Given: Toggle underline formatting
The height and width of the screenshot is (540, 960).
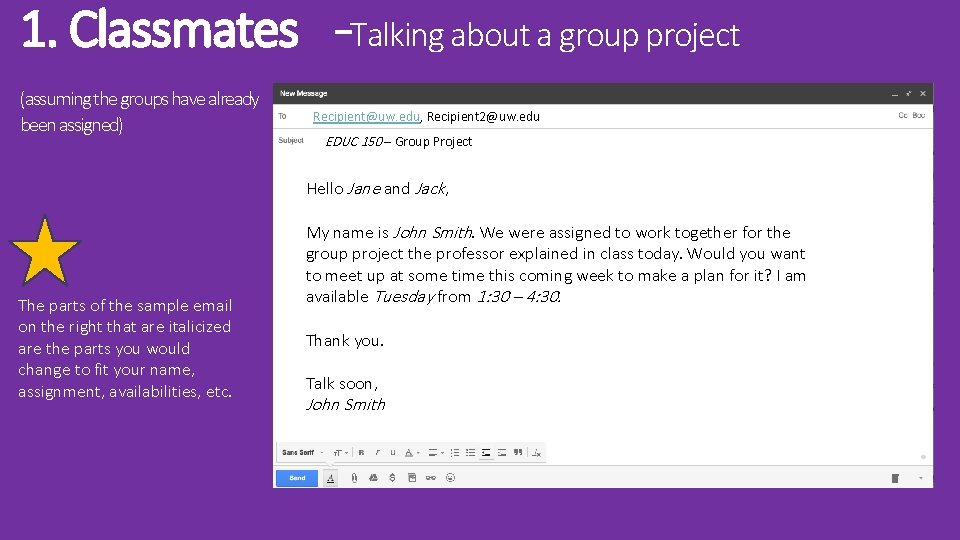Looking at the screenshot, I should click(393, 453).
